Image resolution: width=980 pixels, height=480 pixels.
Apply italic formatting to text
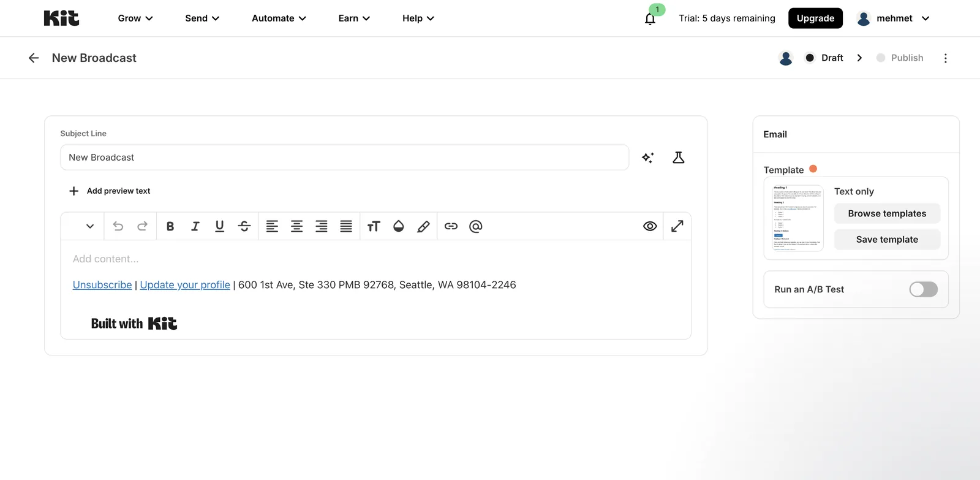tap(195, 226)
